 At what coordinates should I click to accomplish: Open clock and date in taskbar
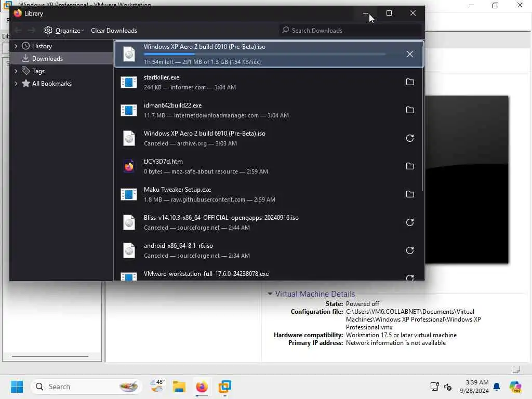pos(474,387)
